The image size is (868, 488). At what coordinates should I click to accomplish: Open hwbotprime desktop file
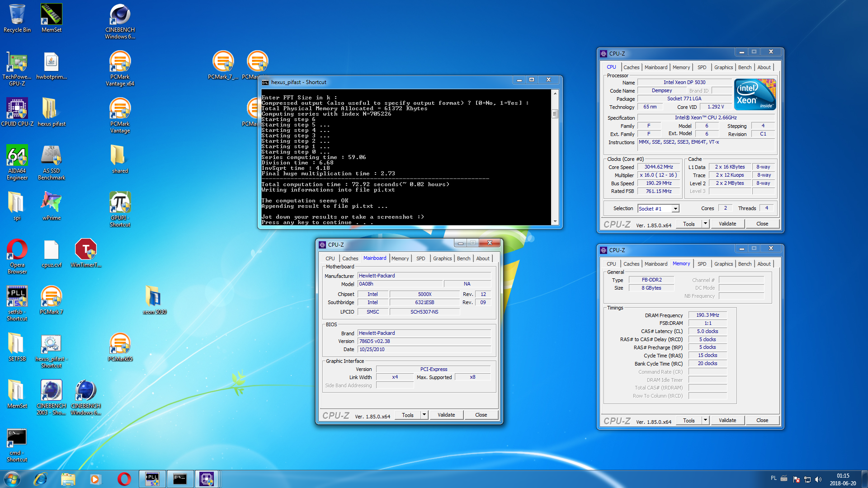coord(52,66)
